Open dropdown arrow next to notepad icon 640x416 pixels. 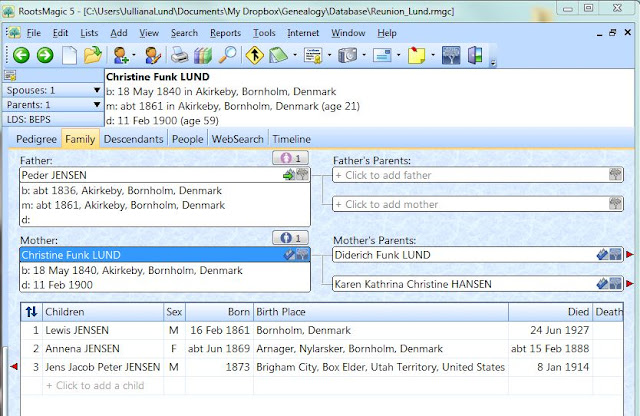(295, 55)
